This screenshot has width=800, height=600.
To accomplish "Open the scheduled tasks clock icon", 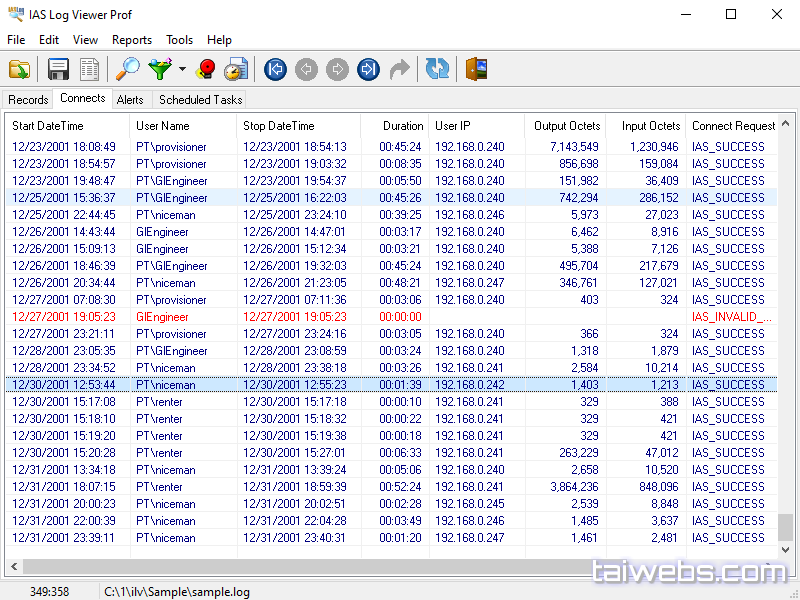I will 236,69.
